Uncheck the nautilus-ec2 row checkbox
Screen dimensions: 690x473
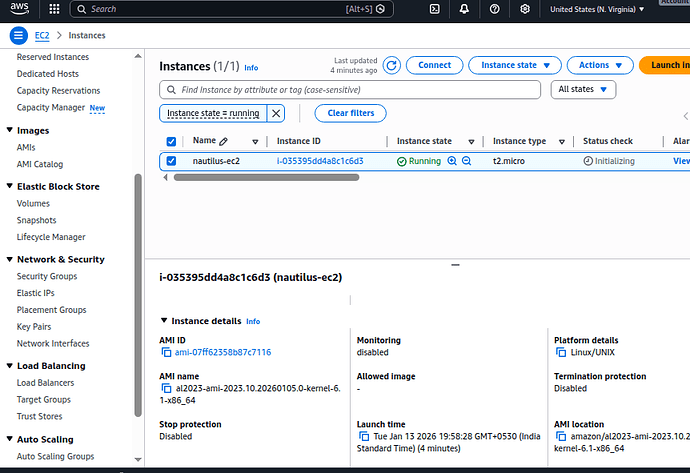click(x=171, y=161)
